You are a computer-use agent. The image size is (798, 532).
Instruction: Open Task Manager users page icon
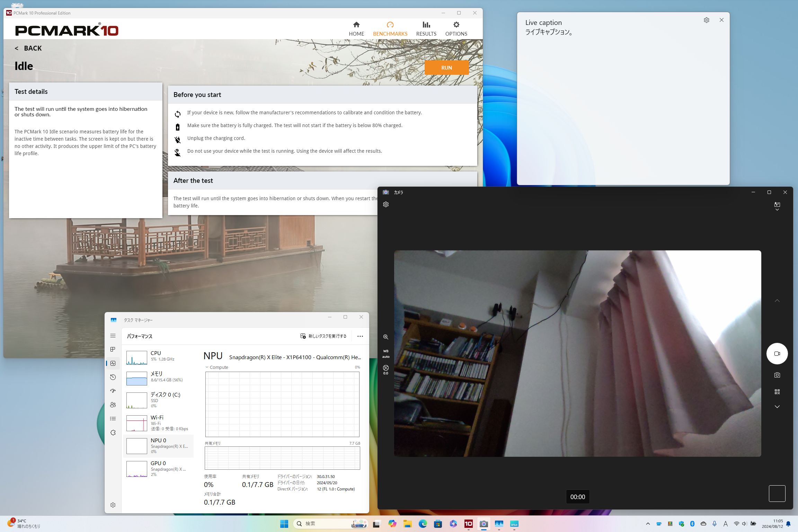113,405
